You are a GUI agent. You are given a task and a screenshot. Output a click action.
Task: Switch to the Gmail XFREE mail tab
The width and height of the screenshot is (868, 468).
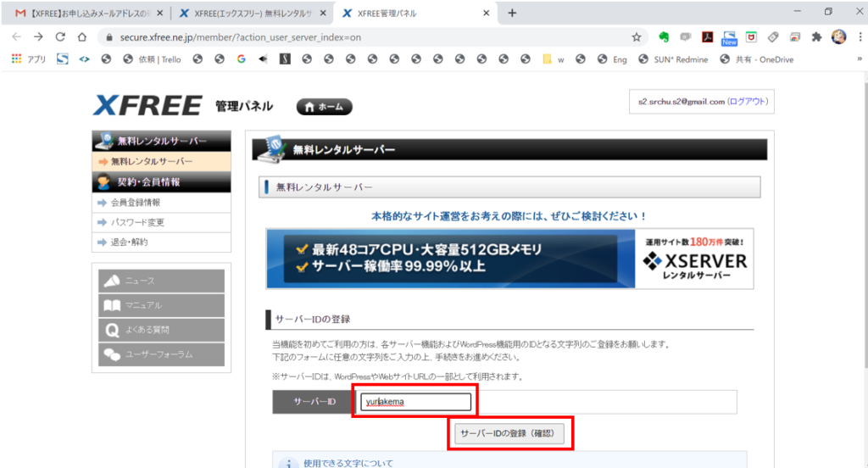85,13
